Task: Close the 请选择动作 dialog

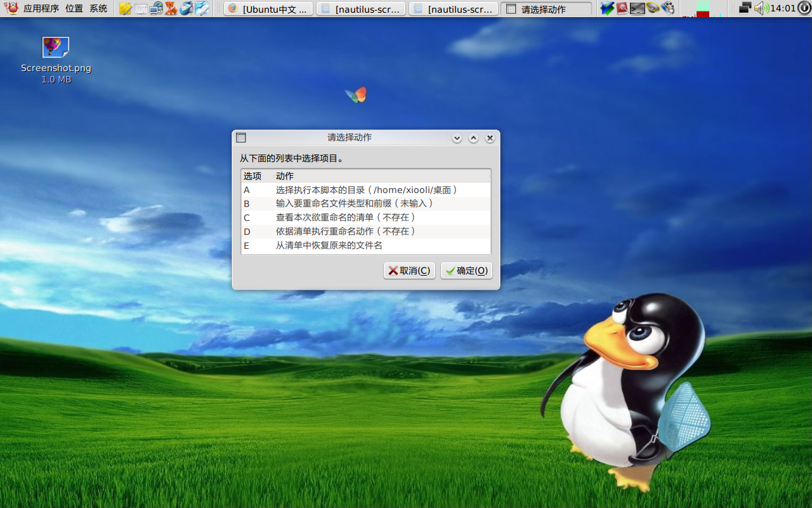Action: (490, 138)
